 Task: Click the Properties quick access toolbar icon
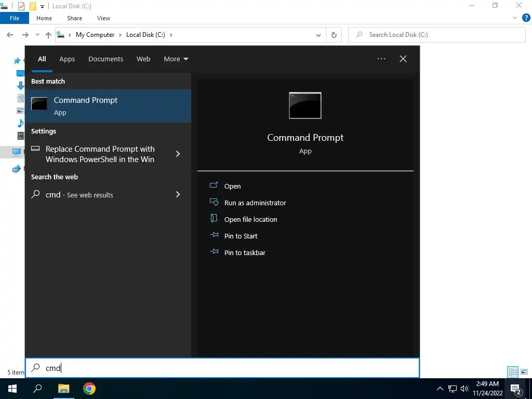(21, 6)
